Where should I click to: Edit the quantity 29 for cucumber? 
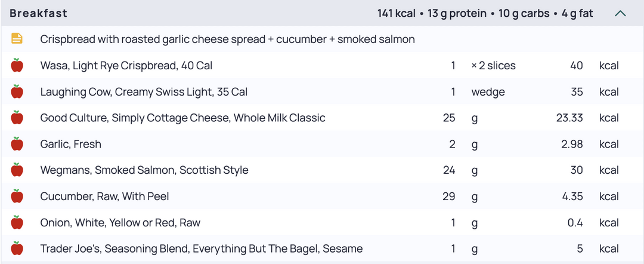coord(449,197)
